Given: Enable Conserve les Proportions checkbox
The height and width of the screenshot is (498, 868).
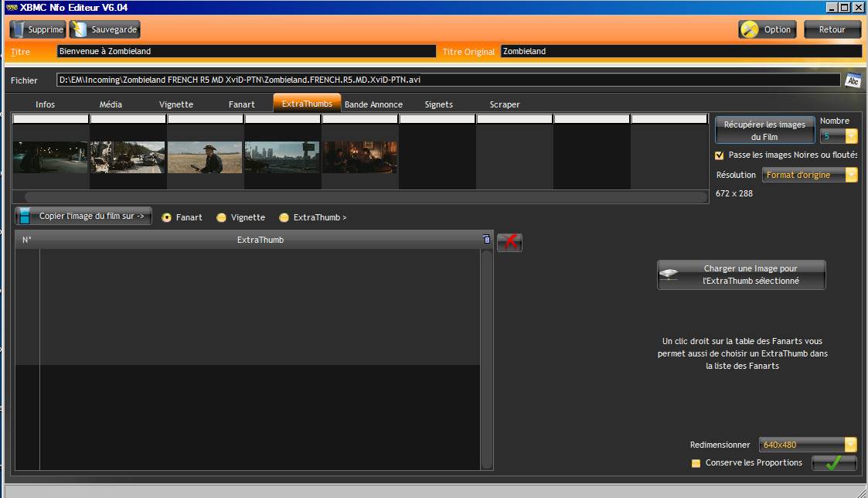Looking at the screenshot, I should (696, 463).
